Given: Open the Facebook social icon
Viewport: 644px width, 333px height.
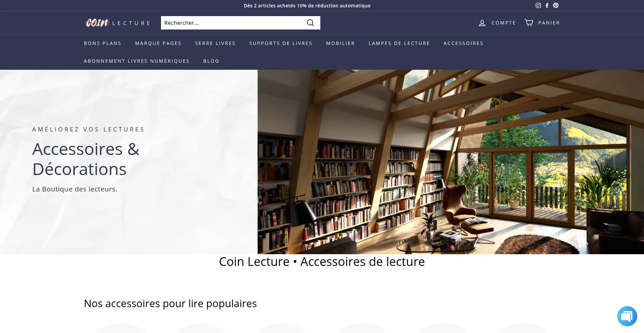Looking at the screenshot, I should (547, 5).
